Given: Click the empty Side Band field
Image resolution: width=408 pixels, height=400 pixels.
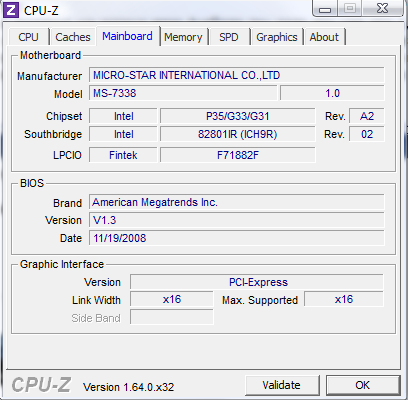Looking at the screenshot, I should tap(172, 317).
